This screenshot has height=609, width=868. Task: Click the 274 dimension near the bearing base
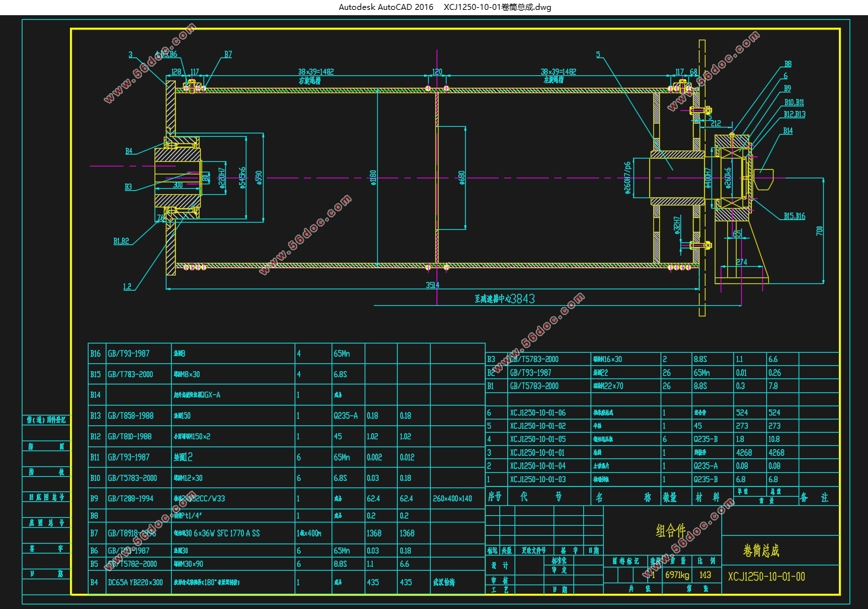pyautogui.click(x=741, y=262)
